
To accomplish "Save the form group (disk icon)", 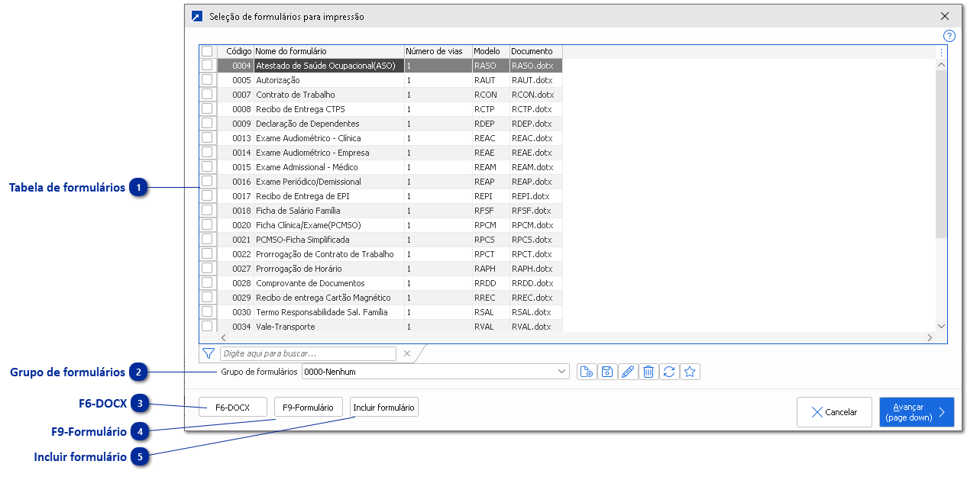I will pyautogui.click(x=606, y=372).
